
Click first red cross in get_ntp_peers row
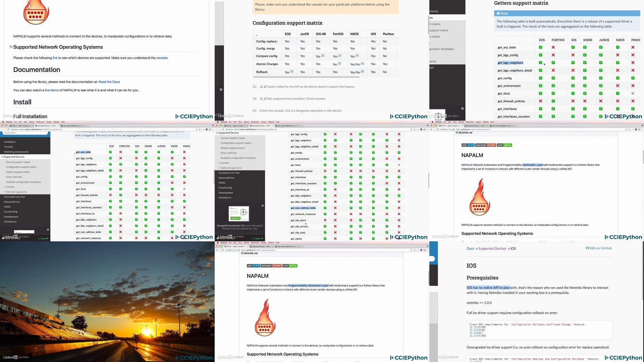(x=325, y=220)
